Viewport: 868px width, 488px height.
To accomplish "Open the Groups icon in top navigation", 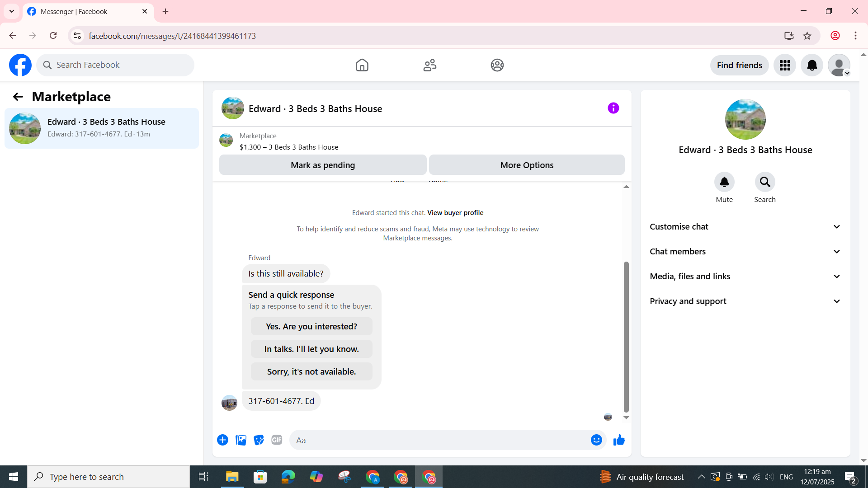I will [x=497, y=65].
